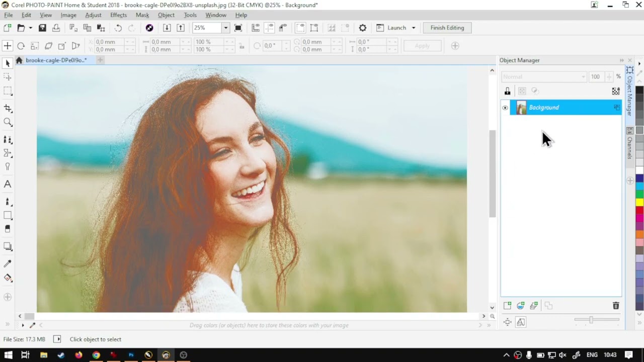The height and width of the screenshot is (362, 644).
Task: Select the Mask Transform tool
Action: click(x=8, y=77)
